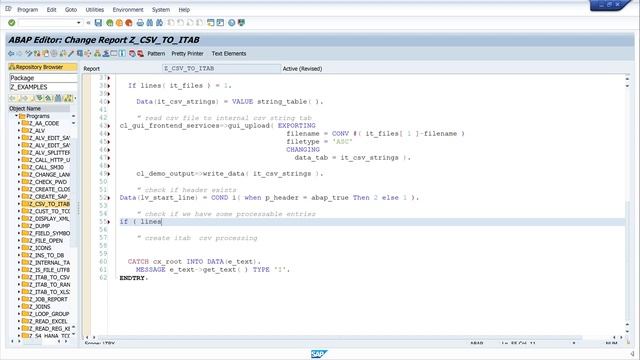Click the CATCH keyword on line 60
This screenshot has height=360, width=640.
138,262
